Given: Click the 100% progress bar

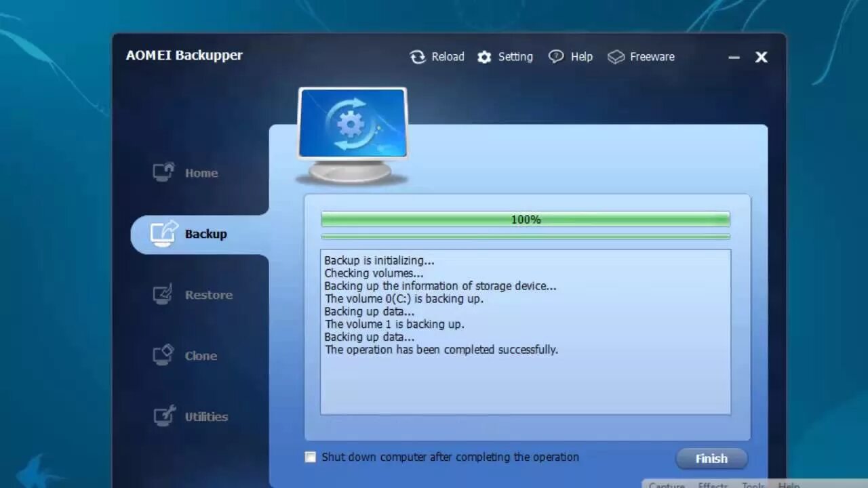Looking at the screenshot, I should (526, 219).
